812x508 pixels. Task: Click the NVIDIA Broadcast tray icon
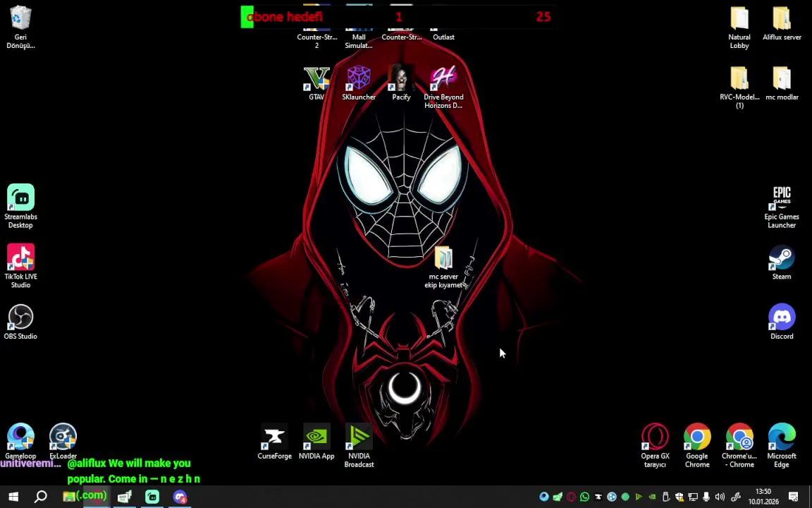639,497
